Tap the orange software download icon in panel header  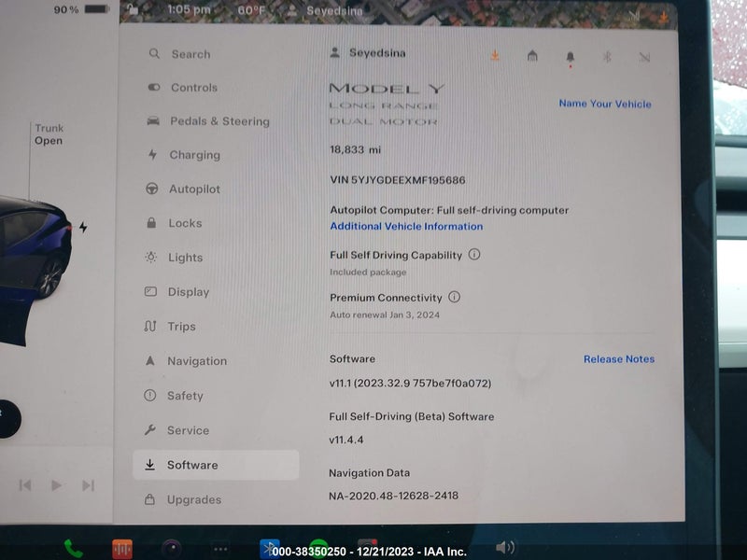[495, 56]
